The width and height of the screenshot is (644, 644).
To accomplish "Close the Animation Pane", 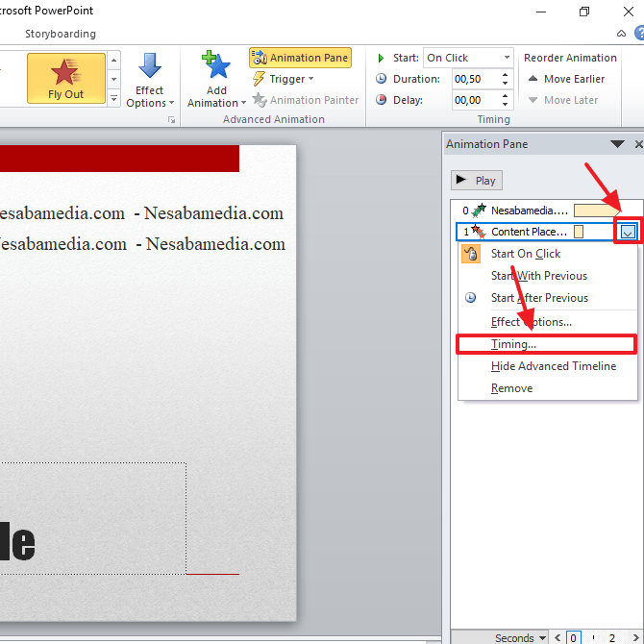I will pos(638,144).
